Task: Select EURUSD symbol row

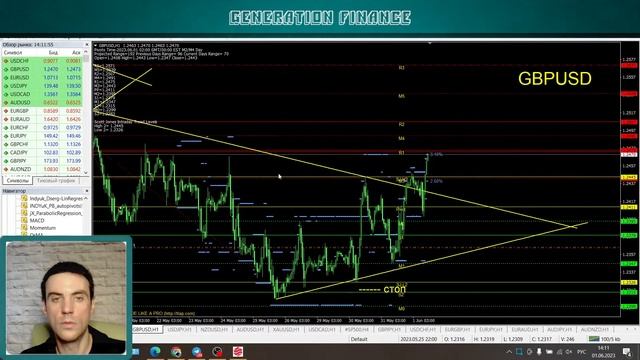Action: click(42, 78)
